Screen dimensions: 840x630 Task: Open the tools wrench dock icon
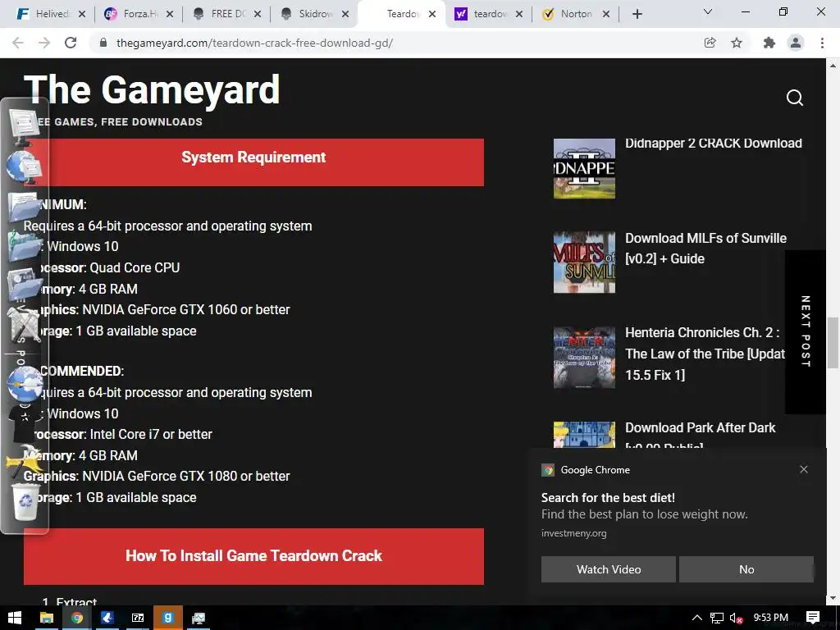click(x=24, y=324)
